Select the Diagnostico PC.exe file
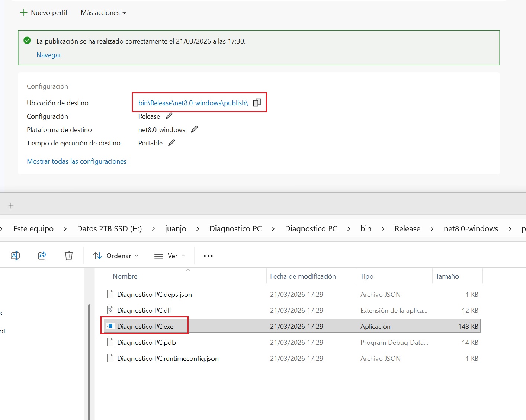 (x=145, y=327)
